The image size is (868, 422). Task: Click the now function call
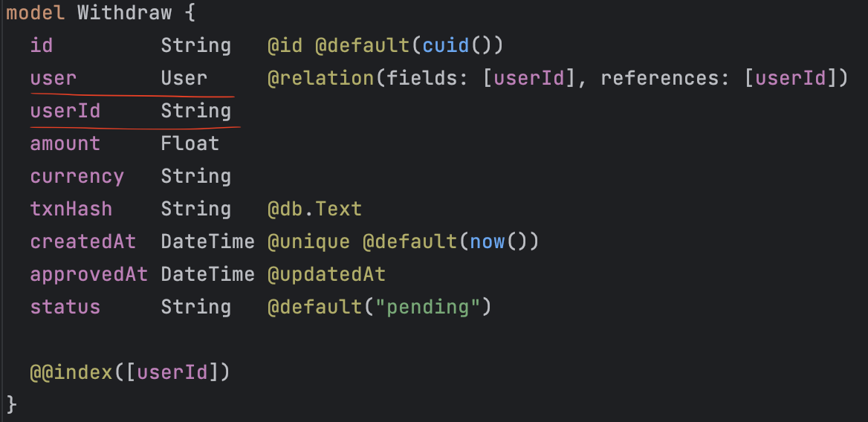click(x=488, y=241)
